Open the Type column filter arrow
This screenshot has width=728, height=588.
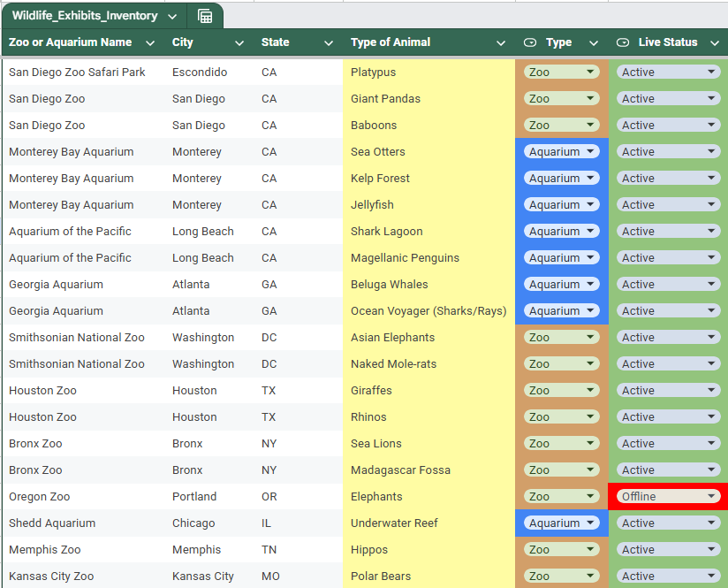[x=594, y=43]
